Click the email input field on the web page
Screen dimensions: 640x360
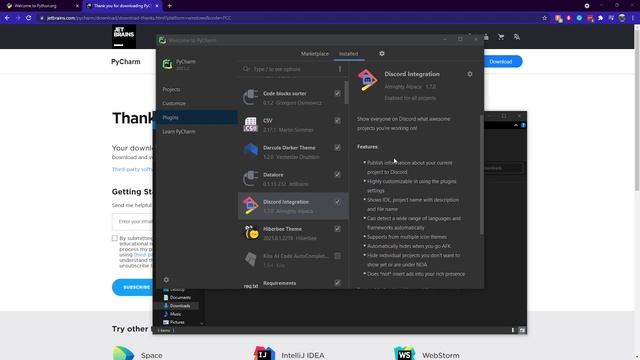click(133, 222)
